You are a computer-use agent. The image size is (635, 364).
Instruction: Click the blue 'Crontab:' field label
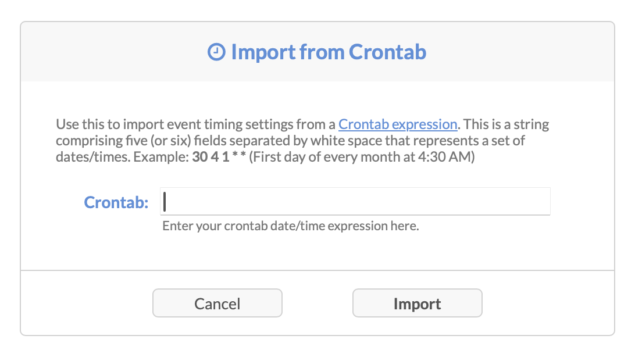(116, 202)
